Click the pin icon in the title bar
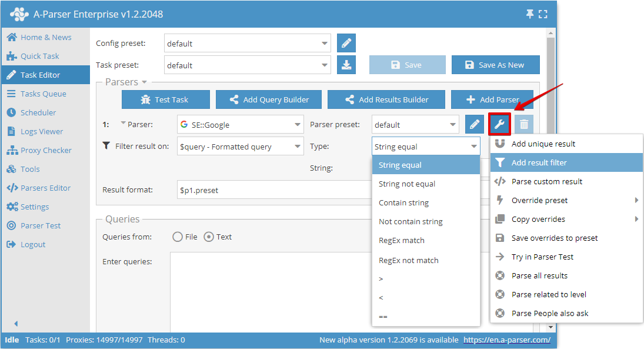The height and width of the screenshot is (349, 644). [x=530, y=14]
